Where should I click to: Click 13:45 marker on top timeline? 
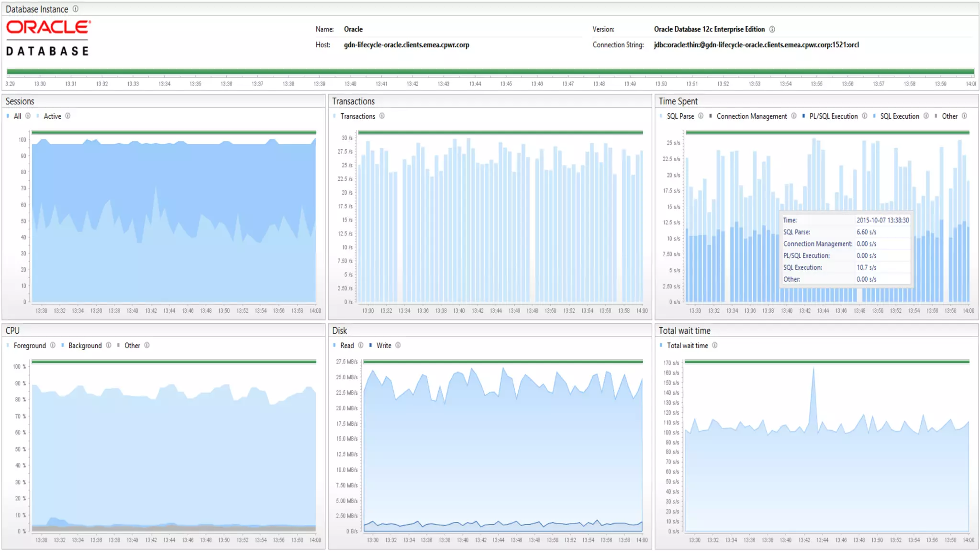coord(506,84)
